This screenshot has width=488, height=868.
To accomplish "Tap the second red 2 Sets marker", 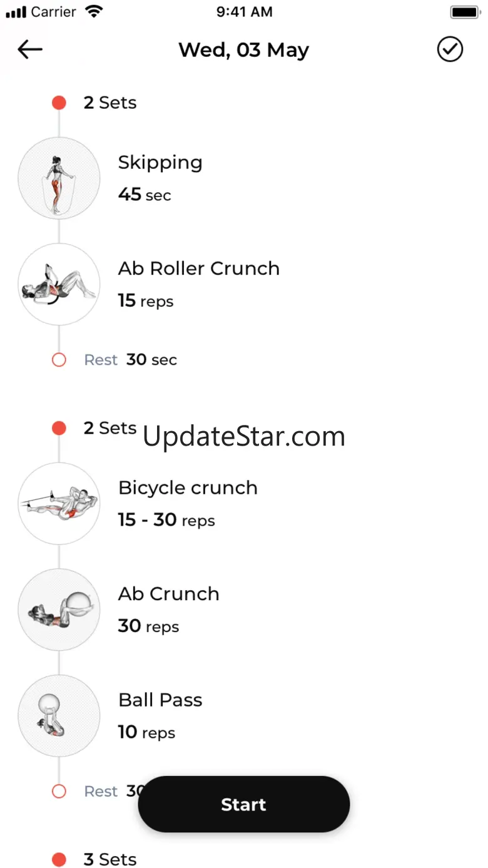I will pos(59,428).
